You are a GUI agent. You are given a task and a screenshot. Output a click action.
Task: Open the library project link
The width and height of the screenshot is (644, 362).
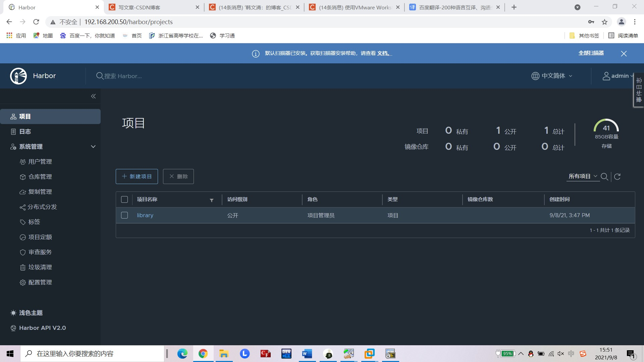(x=145, y=215)
